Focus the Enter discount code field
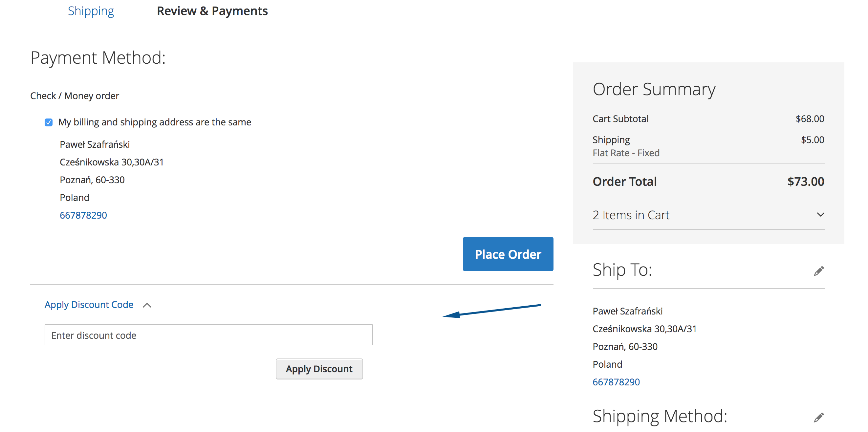This screenshot has width=868, height=432. point(208,335)
